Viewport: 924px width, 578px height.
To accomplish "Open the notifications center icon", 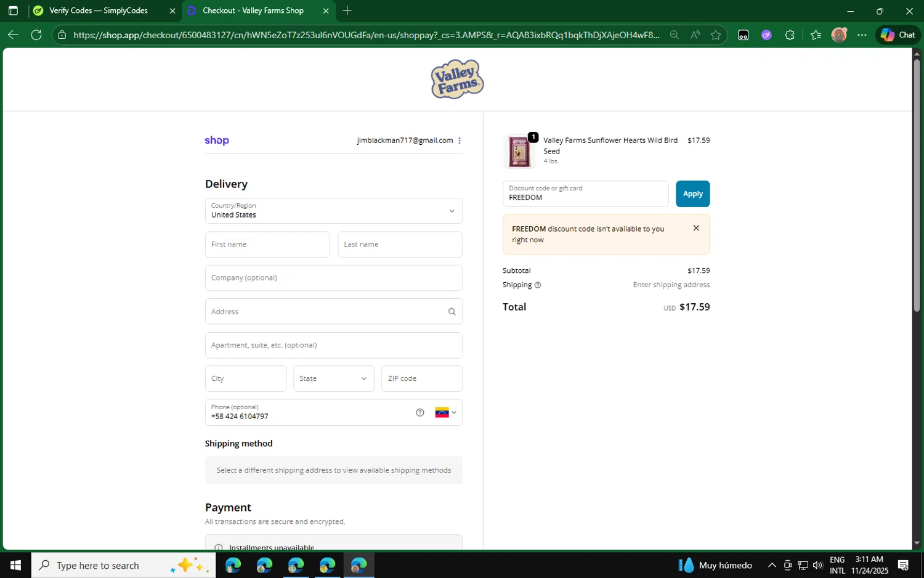I will (904, 565).
